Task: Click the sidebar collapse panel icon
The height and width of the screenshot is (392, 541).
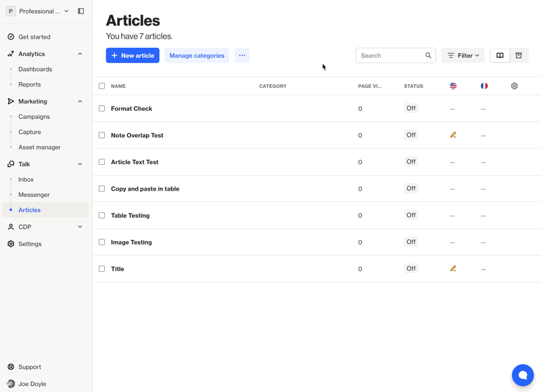Action: click(x=81, y=11)
